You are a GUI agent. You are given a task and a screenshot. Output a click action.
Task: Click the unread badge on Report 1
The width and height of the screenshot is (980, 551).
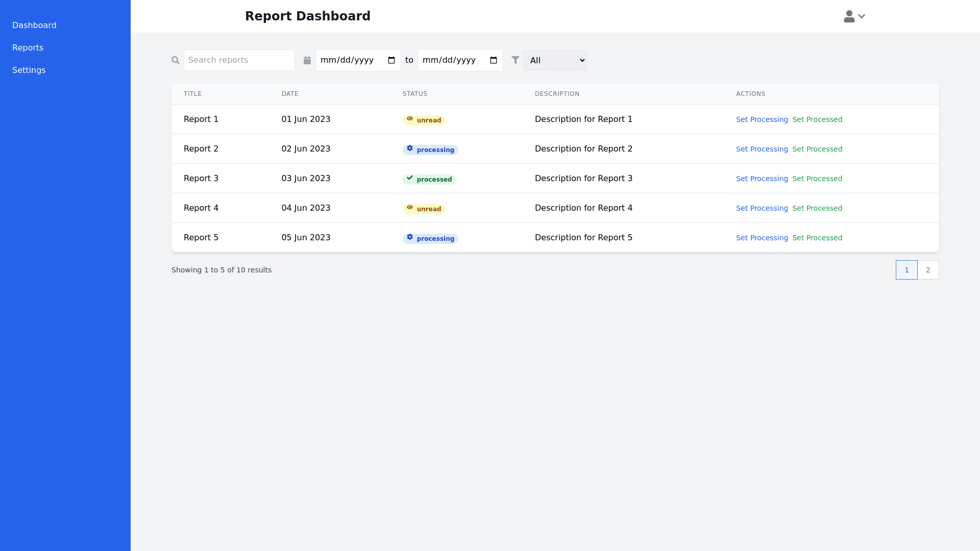coord(424,120)
